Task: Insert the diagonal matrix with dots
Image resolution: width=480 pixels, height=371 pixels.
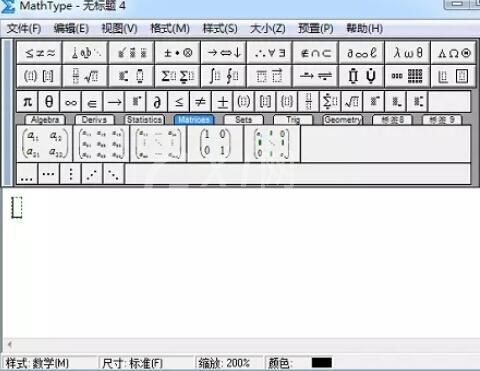Action: (x=272, y=144)
